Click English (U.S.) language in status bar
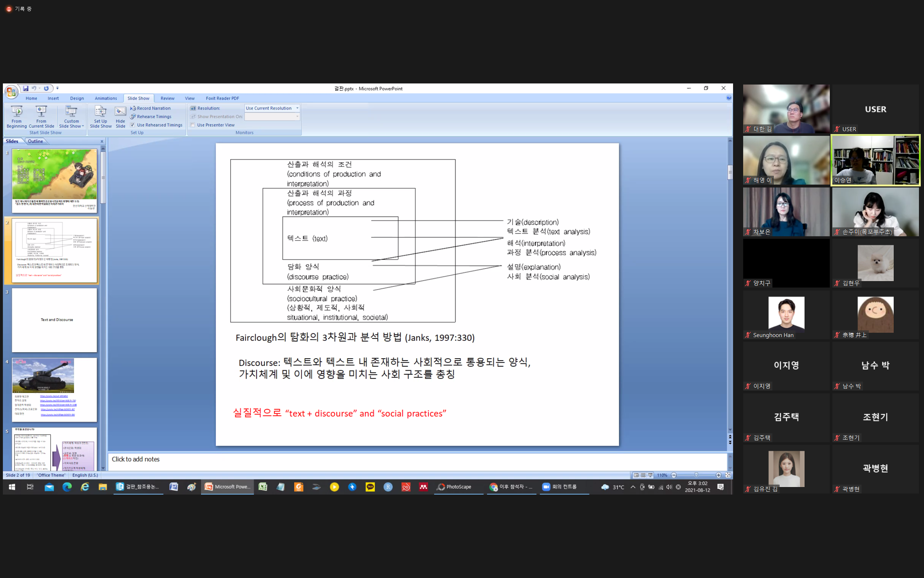Viewport: 924px width, 578px height. click(x=85, y=475)
